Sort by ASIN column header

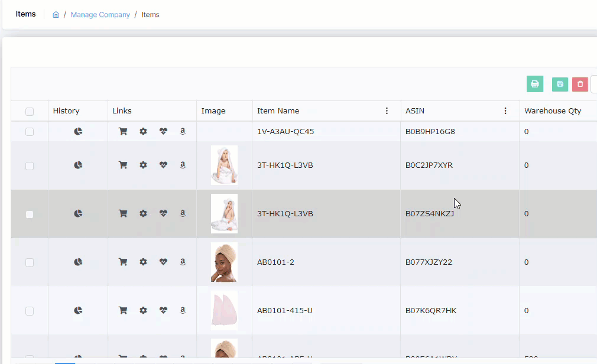coord(414,111)
